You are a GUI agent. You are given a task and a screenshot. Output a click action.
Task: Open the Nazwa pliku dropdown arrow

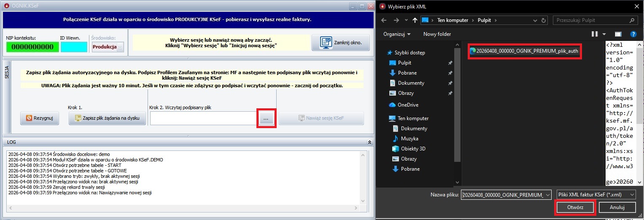(x=547, y=195)
